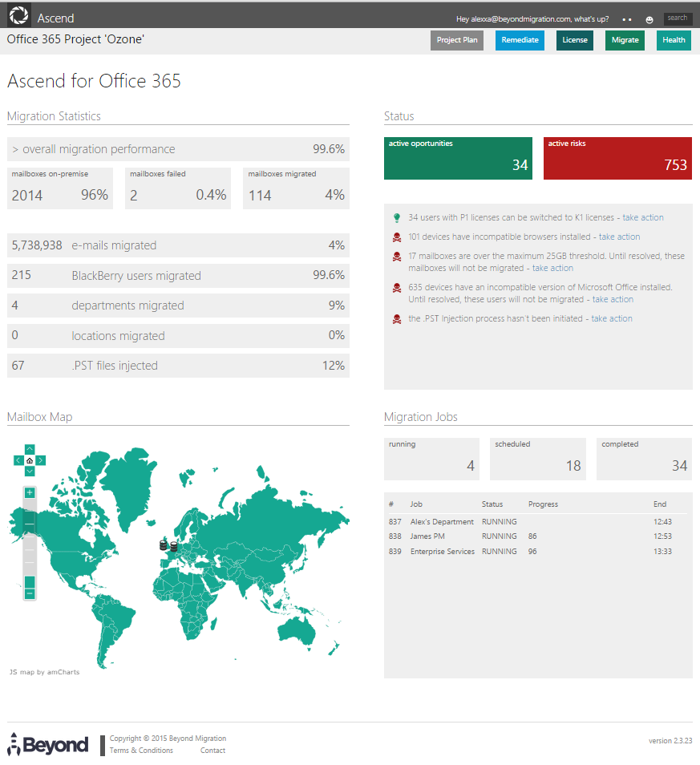Click the scheduled jobs tile
Viewport: 700px width, 765px height.
(x=538, y=459)
